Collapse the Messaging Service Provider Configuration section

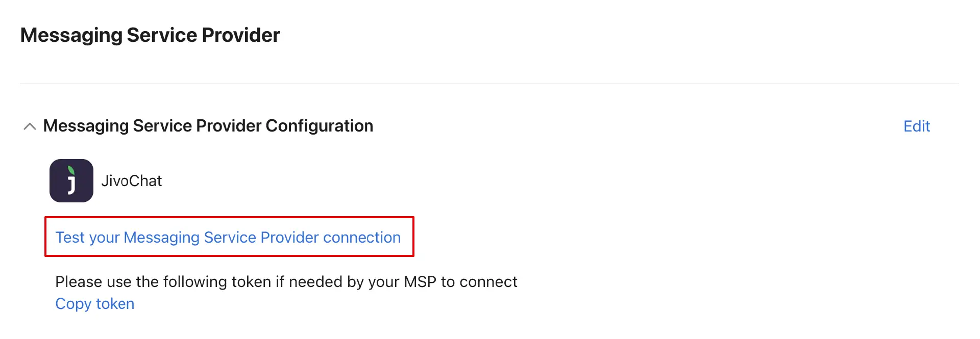pyautogui.click(x=30, y=126)
